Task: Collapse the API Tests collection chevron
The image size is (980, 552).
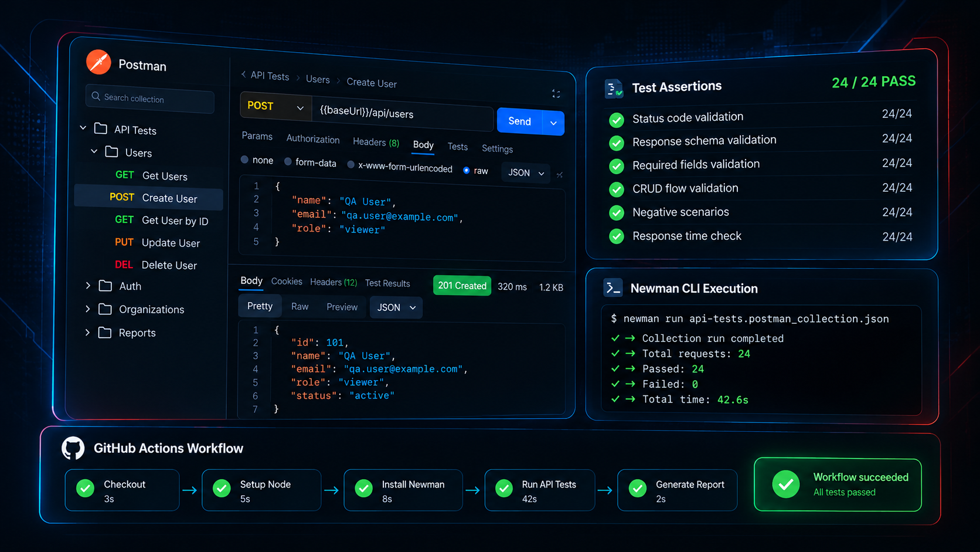Action: tap(83, 127)
